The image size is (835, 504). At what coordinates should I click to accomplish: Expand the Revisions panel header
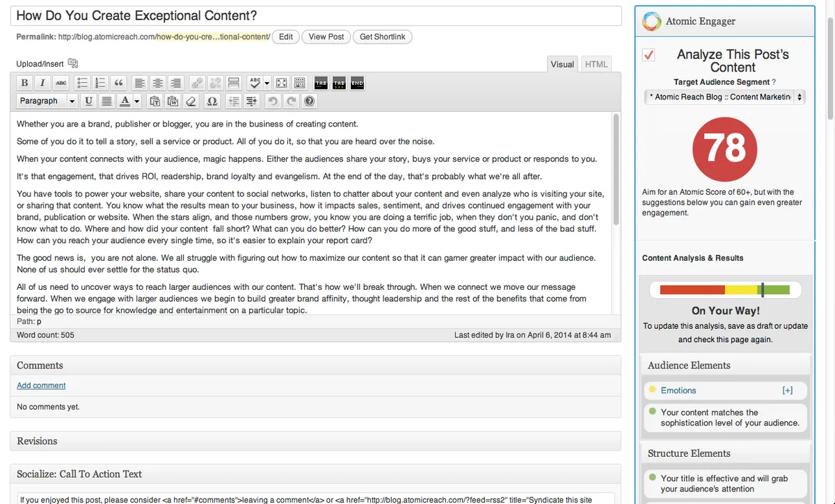(x=315, y=441)
